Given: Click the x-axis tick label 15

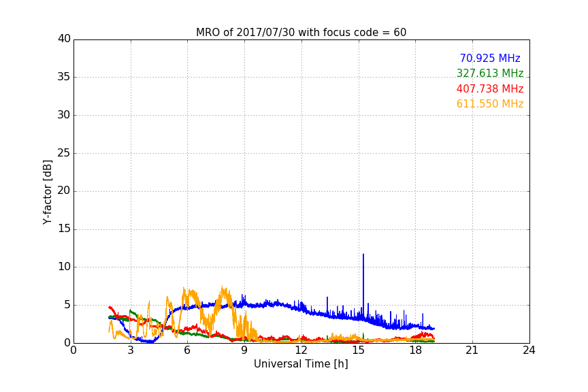Looking at the screenshot, I should click(x=359, y=350).
